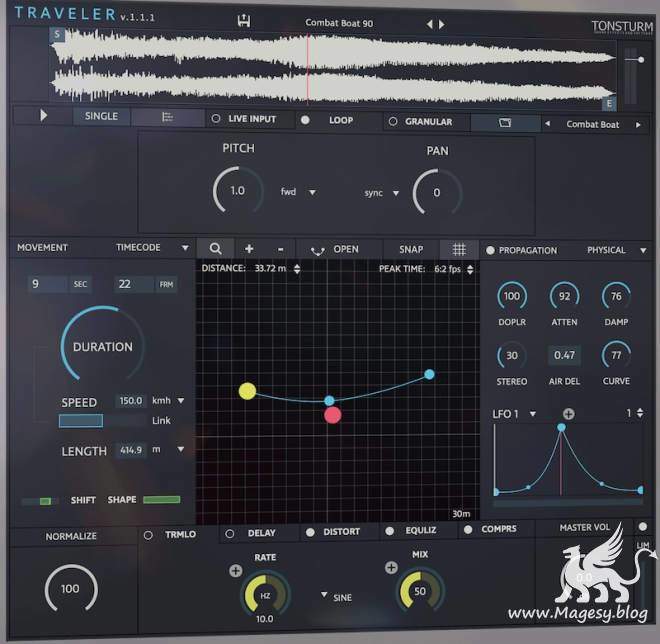Viewport: 660px width, 644px height.
Task: Click the SHAPE label button
Action: [x=122, y=500]
